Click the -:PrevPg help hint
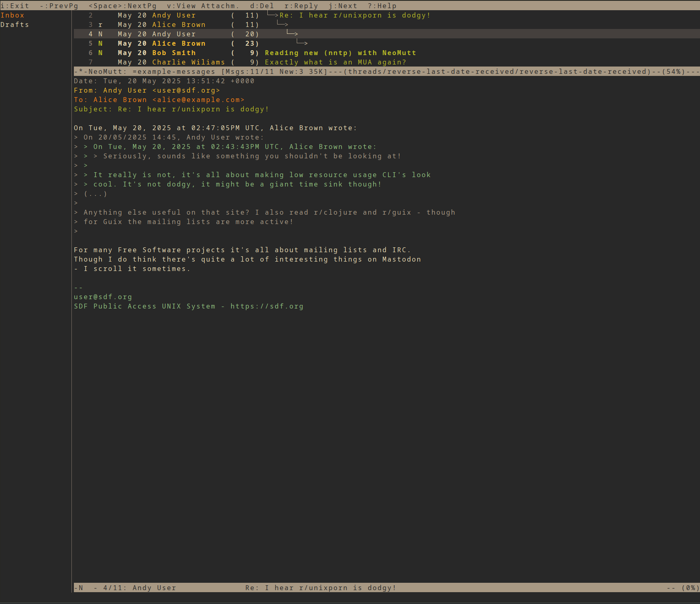 (59, 6)
